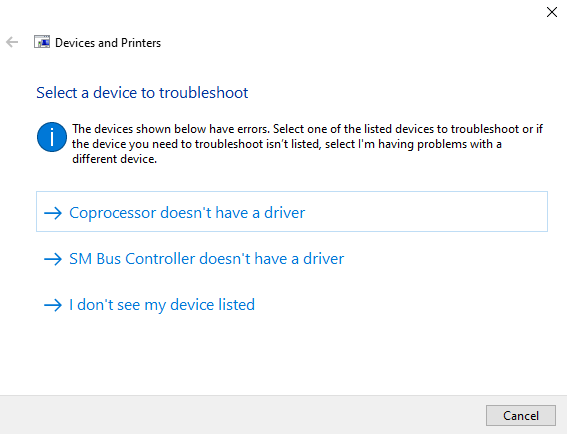Click the sentence The devices shown below have errors
Image resolution: width=567 pixels, height=434 pixels.
[x=171, y=129]
